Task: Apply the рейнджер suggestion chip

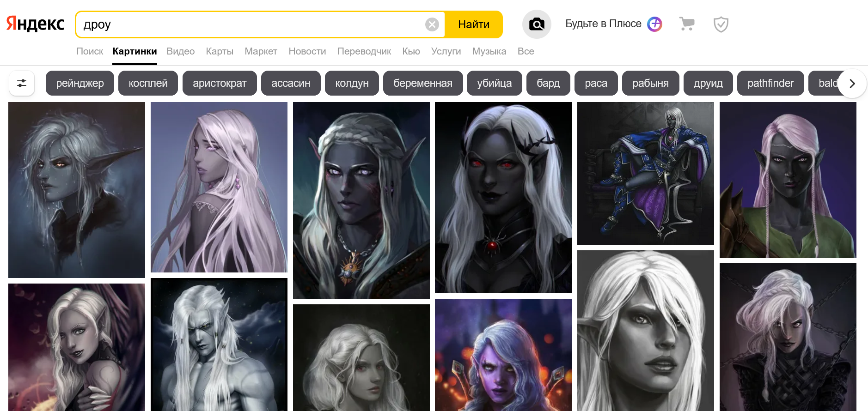Action: (80, 83)
